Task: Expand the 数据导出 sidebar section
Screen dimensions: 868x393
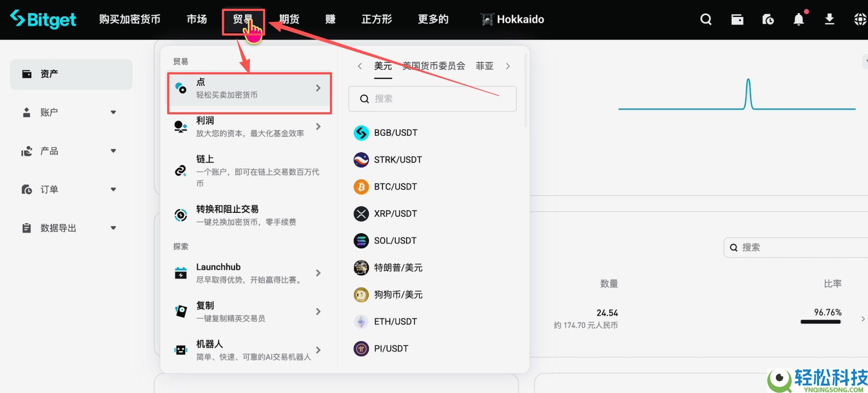Action: pos(113,228)
